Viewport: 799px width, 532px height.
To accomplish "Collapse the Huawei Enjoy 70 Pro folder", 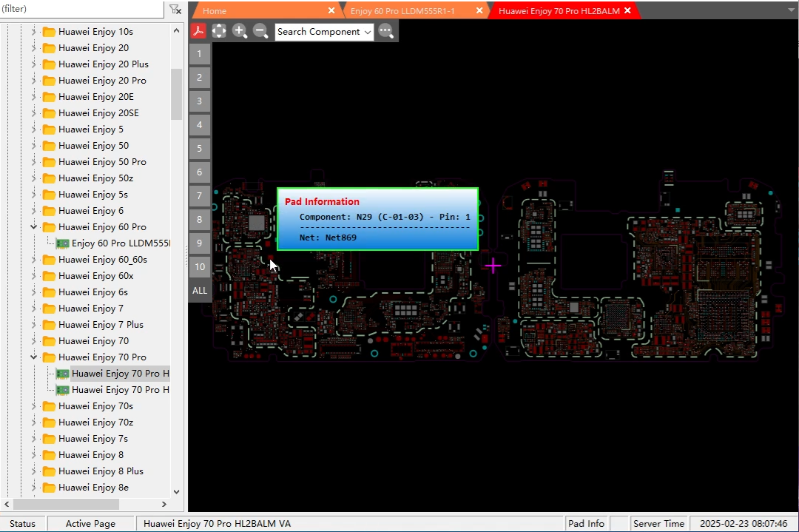I will point(33,357).
